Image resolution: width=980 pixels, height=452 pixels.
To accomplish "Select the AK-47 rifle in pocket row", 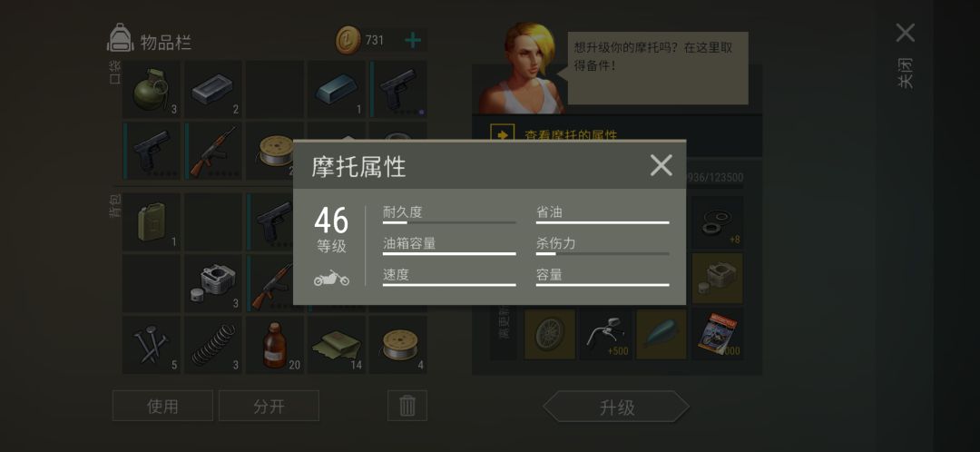I will pos(212,151).
